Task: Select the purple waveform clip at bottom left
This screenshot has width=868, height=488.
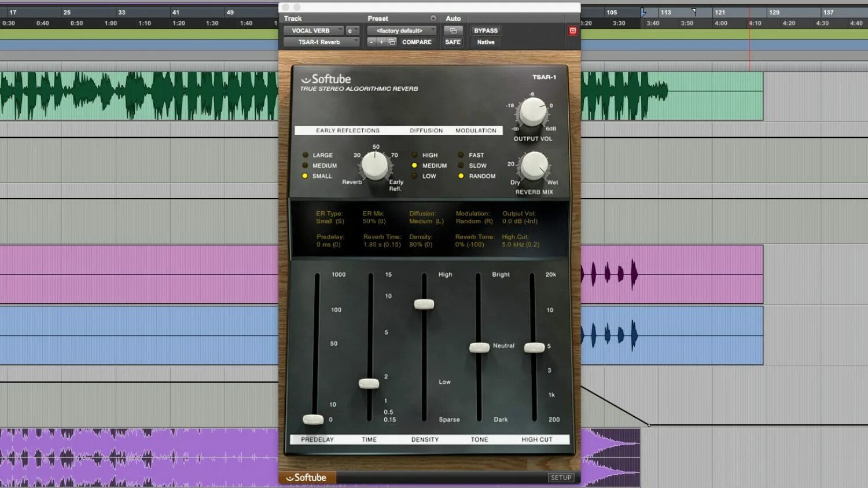Action: point(139,457)
